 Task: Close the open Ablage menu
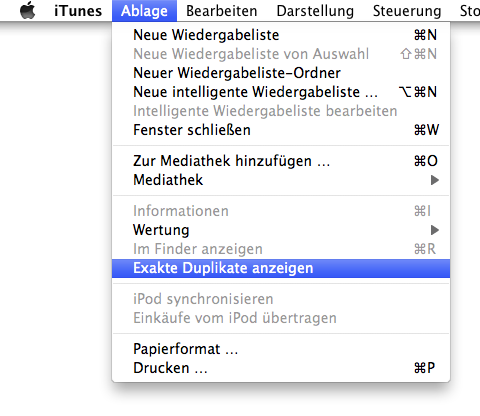point(144,11)
